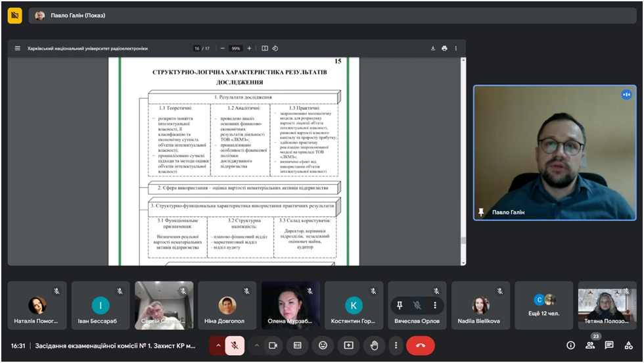
Task: Raise your hand in the meeting
Action: pos(374,345)
